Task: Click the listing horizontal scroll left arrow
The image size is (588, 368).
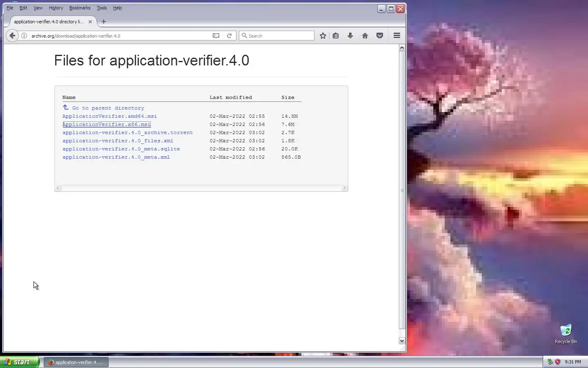Action: 58,188
